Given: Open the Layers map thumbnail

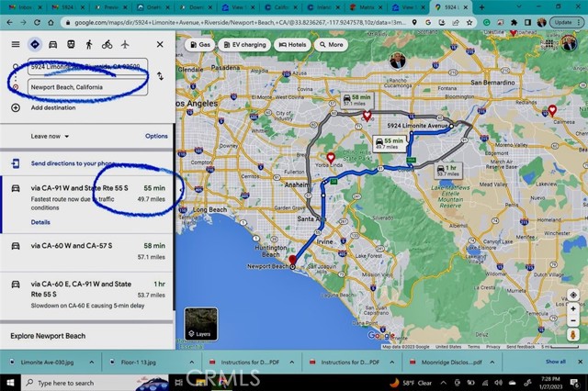Looking at the screenshot, I should click(200, 324).
